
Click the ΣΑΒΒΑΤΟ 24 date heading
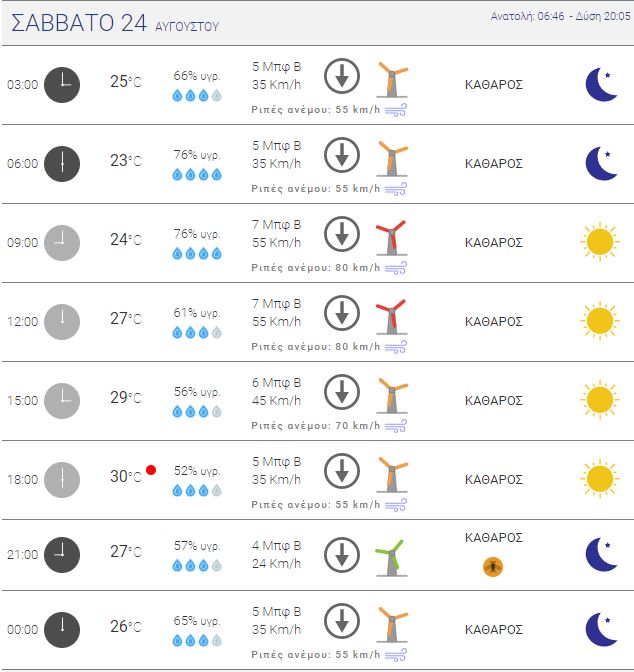[79, 23]
